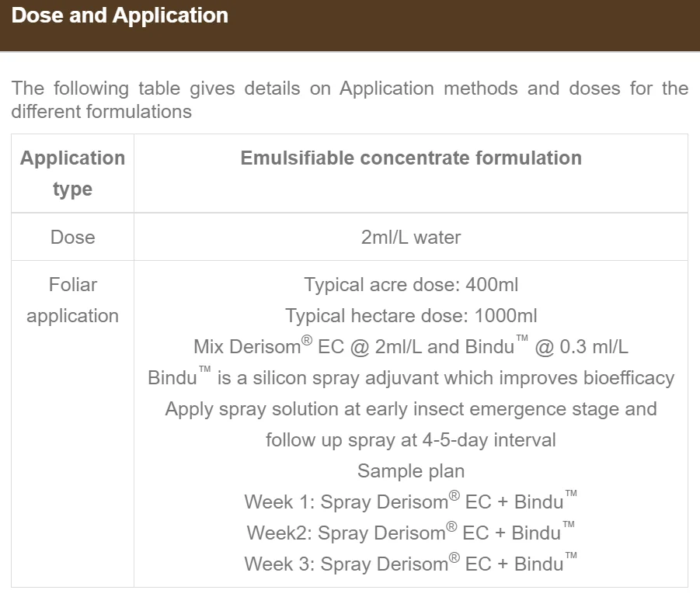Click follow up spray at 4-5-day interval
700x597 pixels.
(411, 440)
